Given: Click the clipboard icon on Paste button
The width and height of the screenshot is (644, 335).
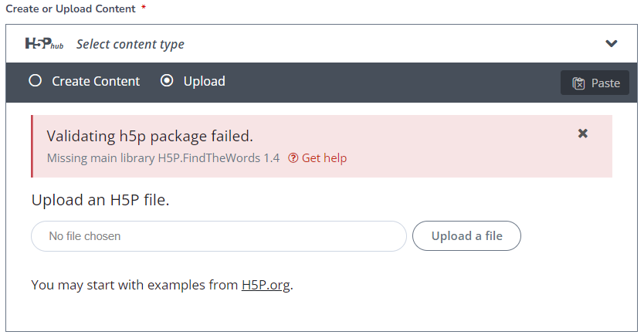Looking at the screenshot, I should click(x=578, y=83).
